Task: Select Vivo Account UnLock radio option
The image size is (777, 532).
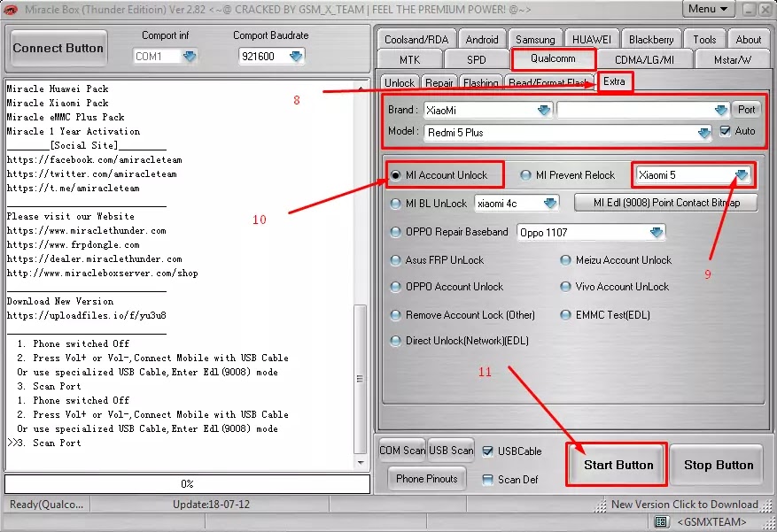Action: tap(565, 287)
